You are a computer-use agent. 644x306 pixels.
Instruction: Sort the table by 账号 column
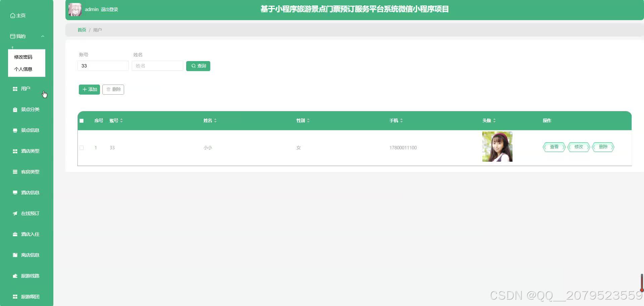121,120
